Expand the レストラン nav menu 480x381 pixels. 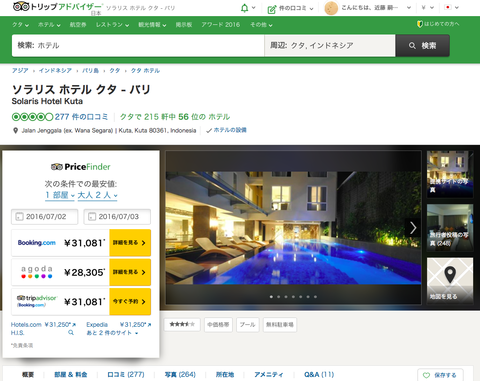(x=112, y=25)
